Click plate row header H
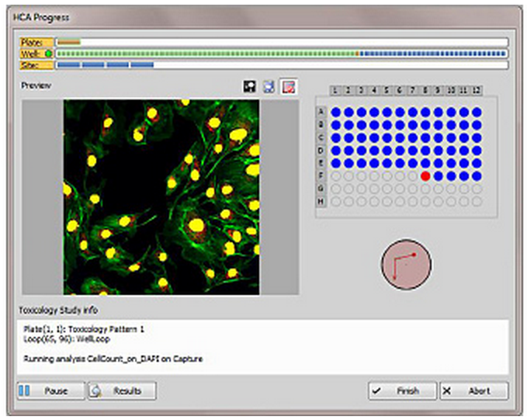Screen dimensions: 527x420 pos(321,201)
